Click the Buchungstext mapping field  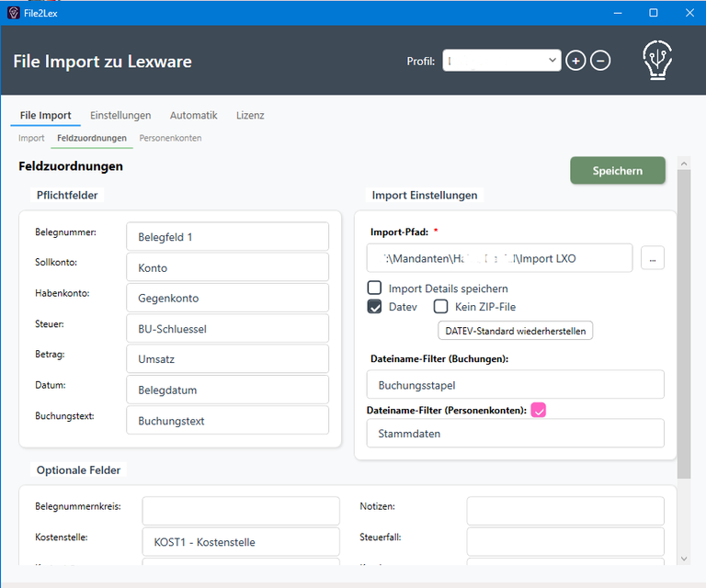point(227,420)
